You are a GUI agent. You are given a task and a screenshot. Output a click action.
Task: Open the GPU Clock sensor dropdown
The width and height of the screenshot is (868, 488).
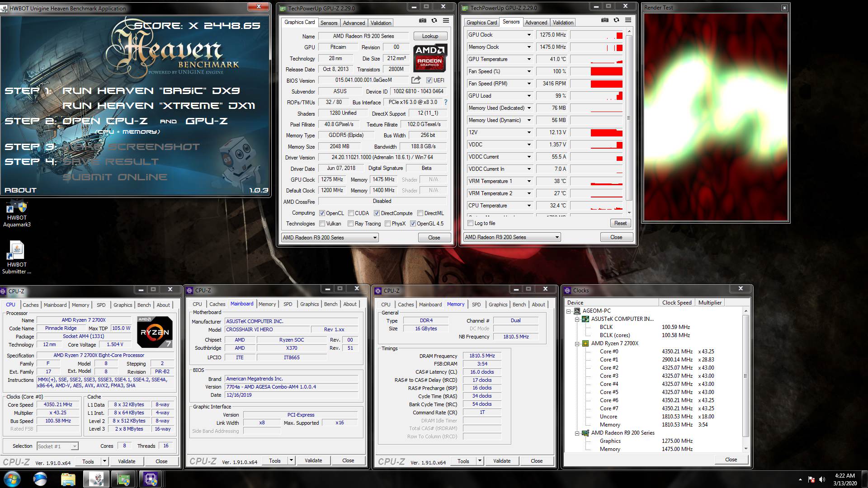[x=528, y=35]
